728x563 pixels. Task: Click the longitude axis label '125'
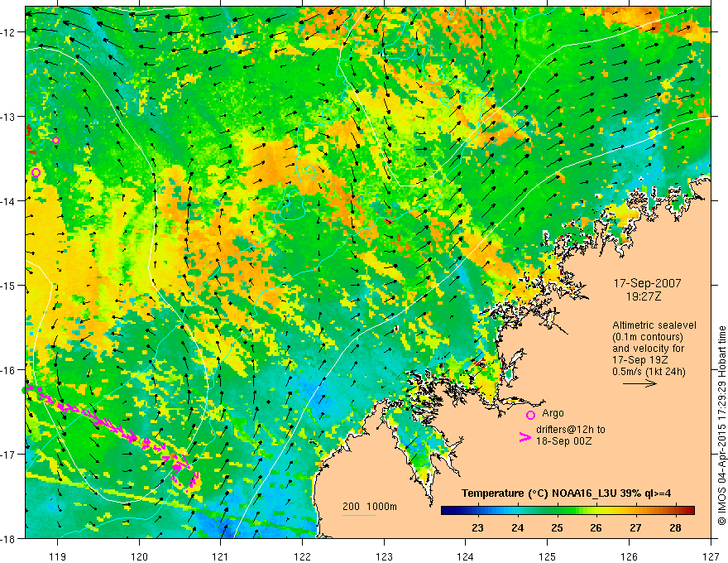click(x=547, y=556)
